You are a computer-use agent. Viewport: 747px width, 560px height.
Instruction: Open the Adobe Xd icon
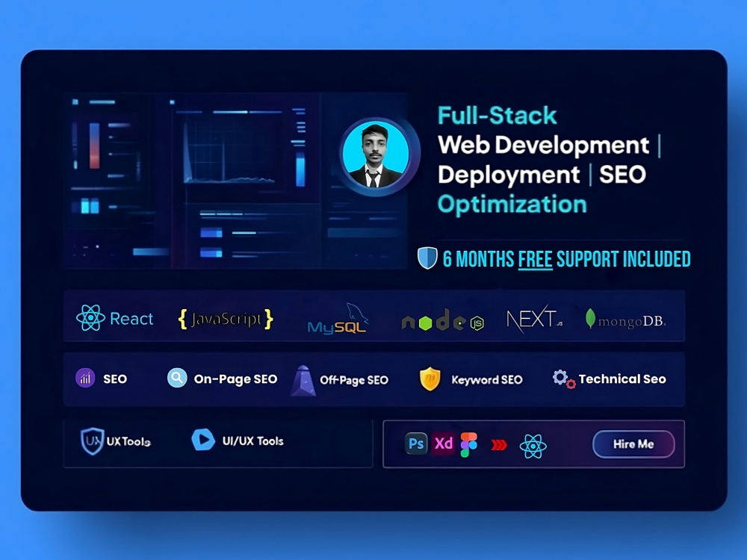point(443,444)
